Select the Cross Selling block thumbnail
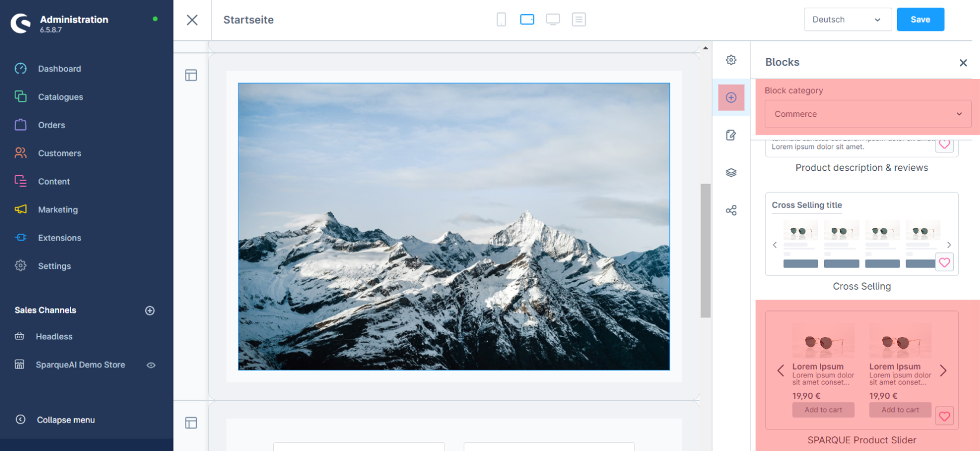Viewport: 980px width, 451px height. click(861, 234)
